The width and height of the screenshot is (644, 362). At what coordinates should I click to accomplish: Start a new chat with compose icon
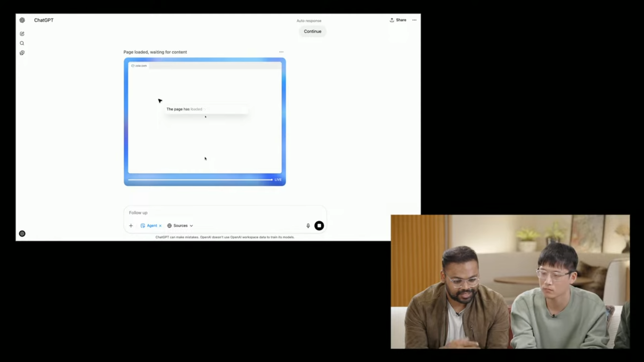pyautogui.click(x=22, y=34)
